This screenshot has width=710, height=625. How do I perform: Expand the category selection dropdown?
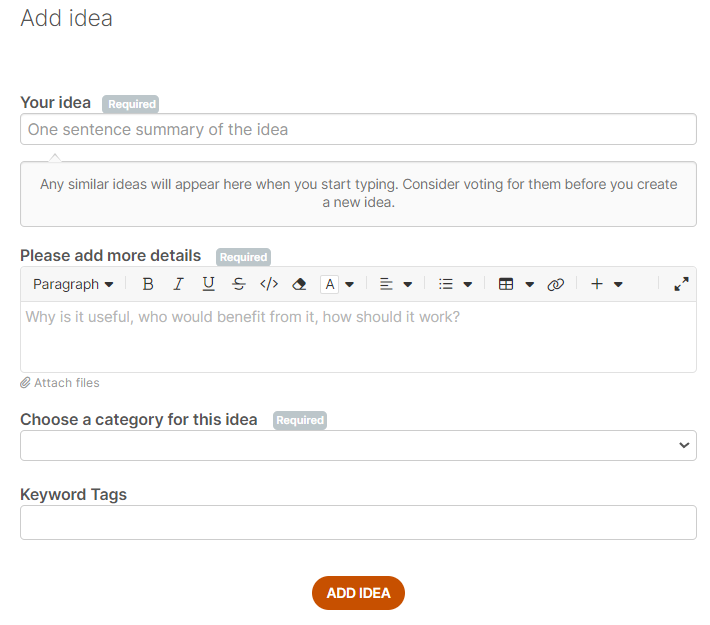(x=358, y=445)
